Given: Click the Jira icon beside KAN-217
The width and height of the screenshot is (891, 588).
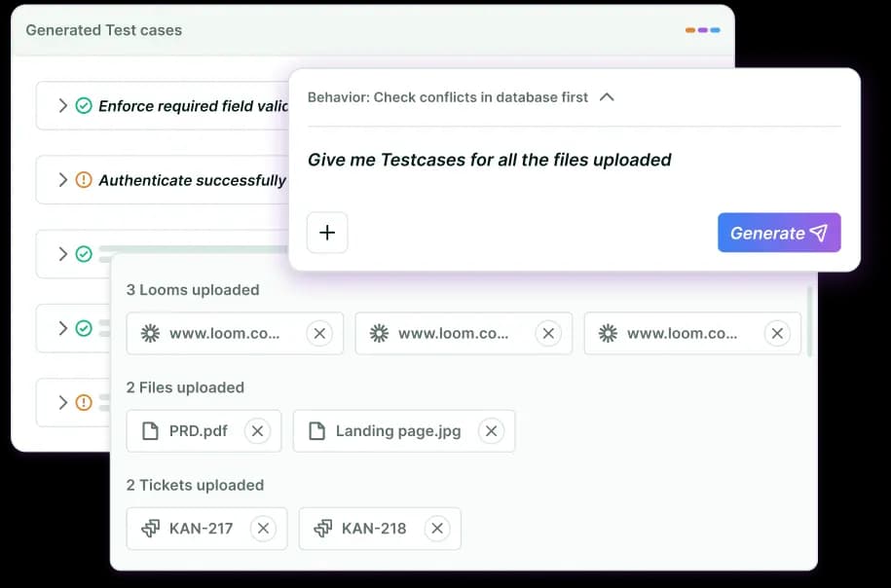Looking at the screenshot, I should (x=151, y=529).
